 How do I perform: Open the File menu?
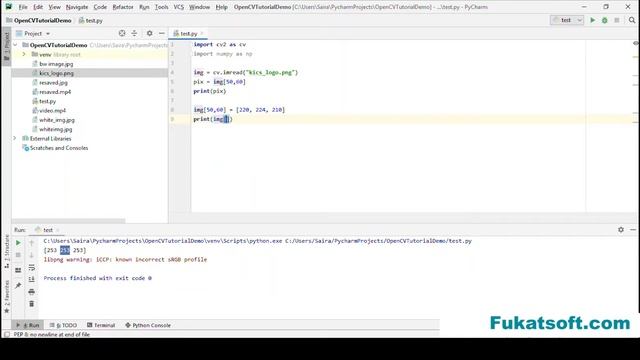(23, 7)
